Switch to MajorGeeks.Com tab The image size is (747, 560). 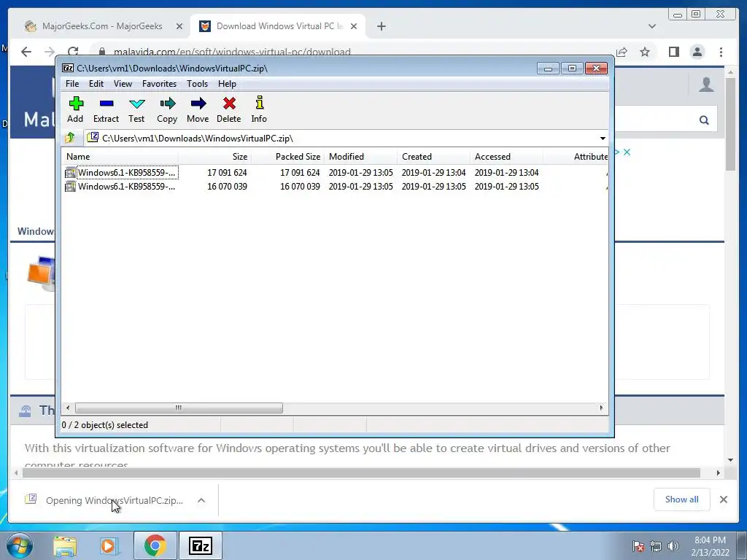click(x=102, y=26)
